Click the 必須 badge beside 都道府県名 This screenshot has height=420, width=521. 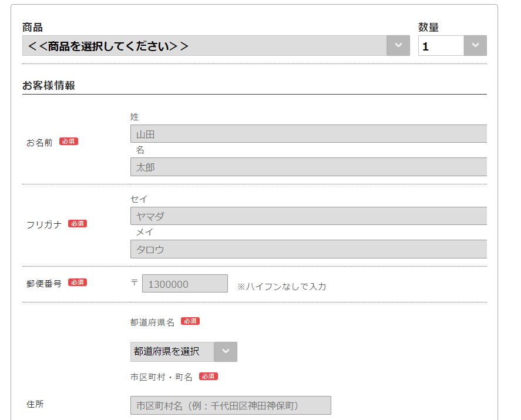(x=190, y=321)
